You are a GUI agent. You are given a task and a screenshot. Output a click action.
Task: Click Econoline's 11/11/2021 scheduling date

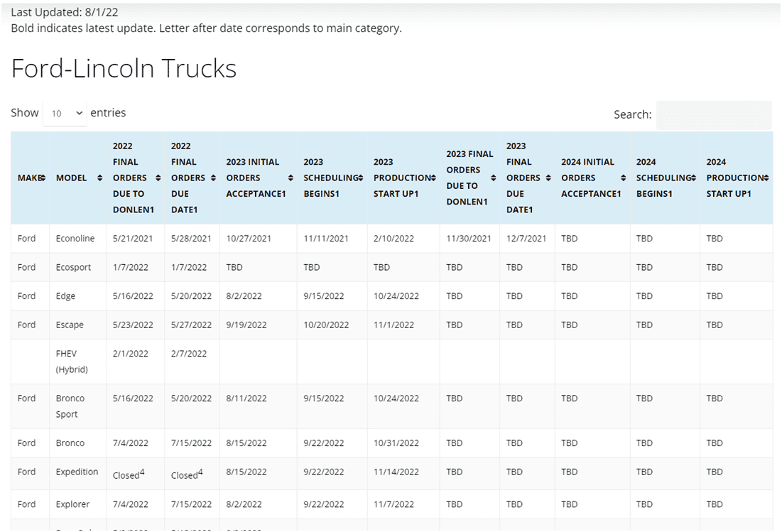coord(326,239)
